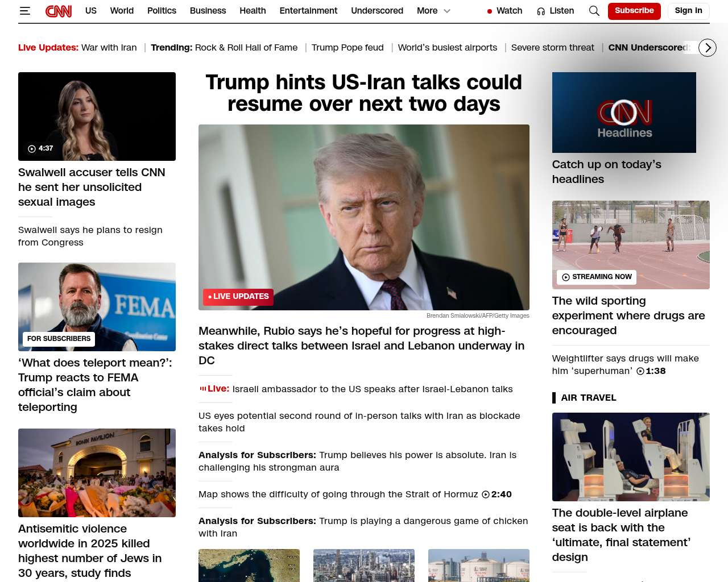Click the red Watch live dot

click(490, 11)
